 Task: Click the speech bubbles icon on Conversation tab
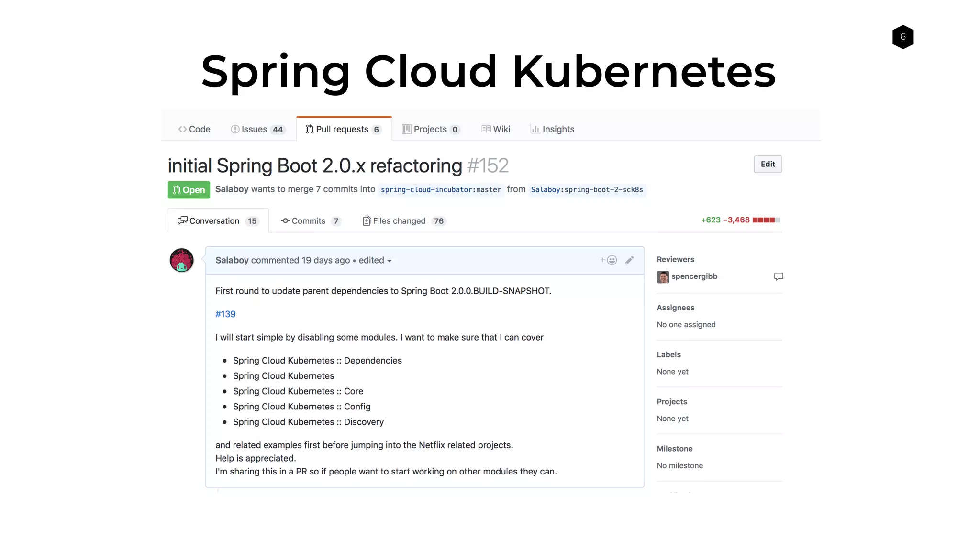(x=182, y=220)
